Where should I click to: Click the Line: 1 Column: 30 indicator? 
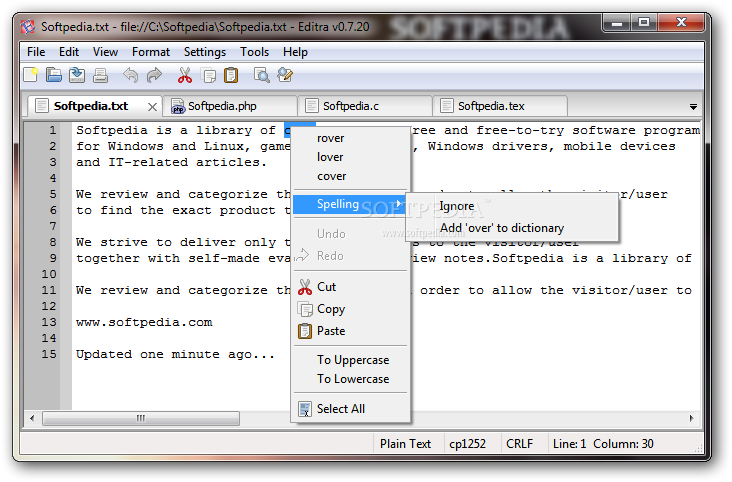point(603,444)
